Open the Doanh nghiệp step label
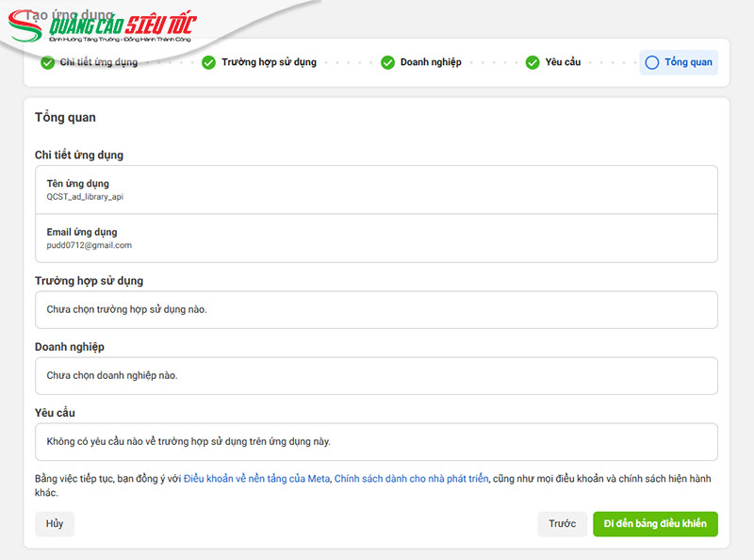The width and height of the screenshot is (754, 560). 431,63
